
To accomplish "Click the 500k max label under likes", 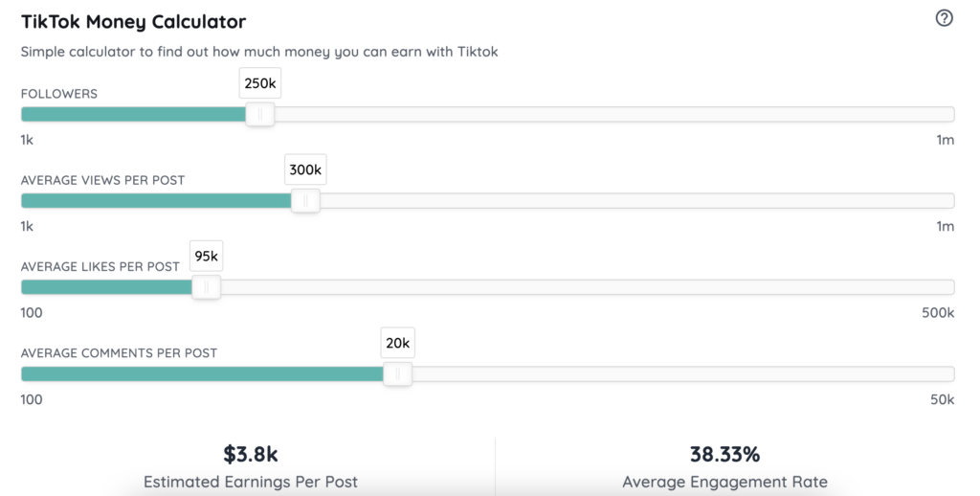I will coord(938,313).
